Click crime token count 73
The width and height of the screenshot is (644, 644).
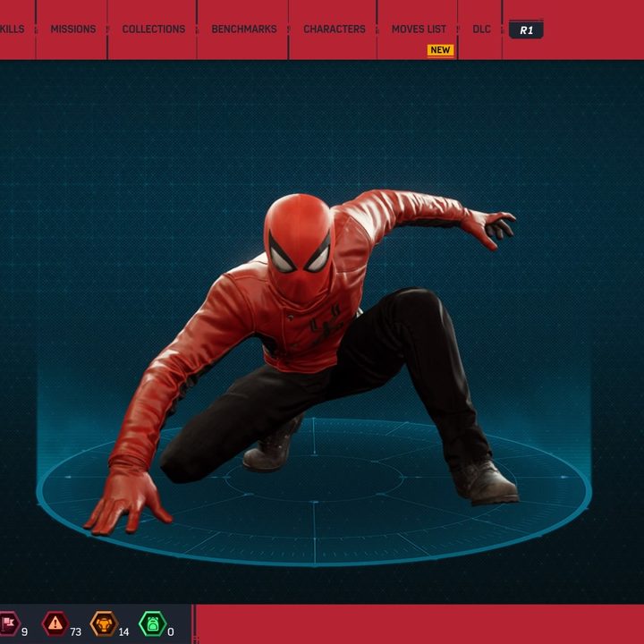75,631
